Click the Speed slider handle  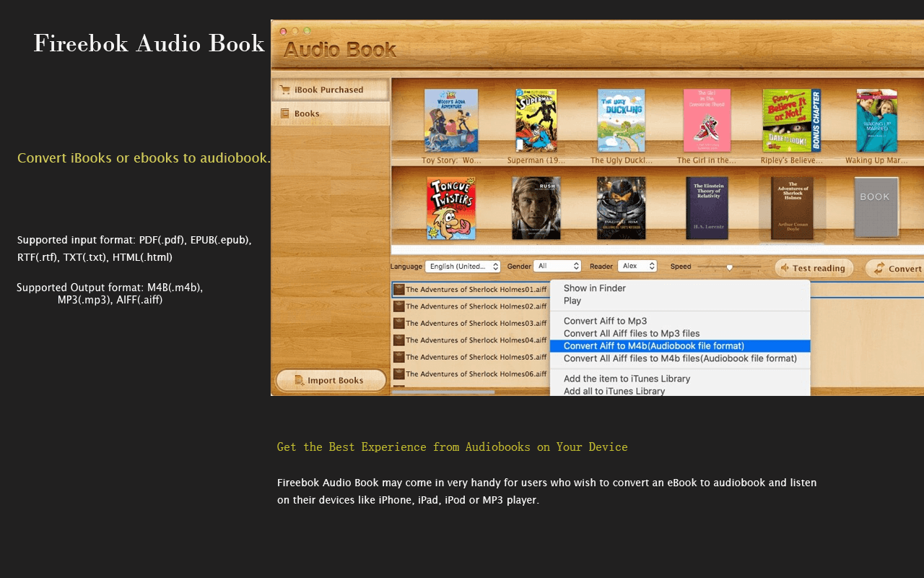[x=730, y=267]
